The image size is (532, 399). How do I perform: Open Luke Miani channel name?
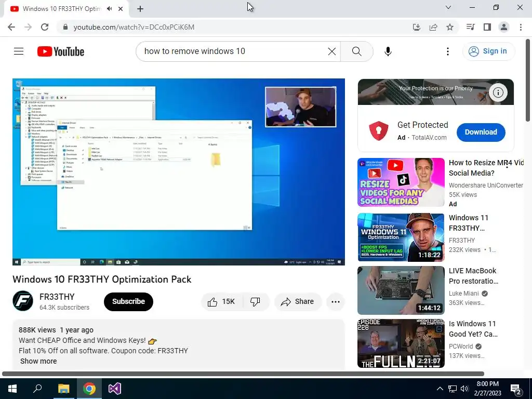point(463,293)
